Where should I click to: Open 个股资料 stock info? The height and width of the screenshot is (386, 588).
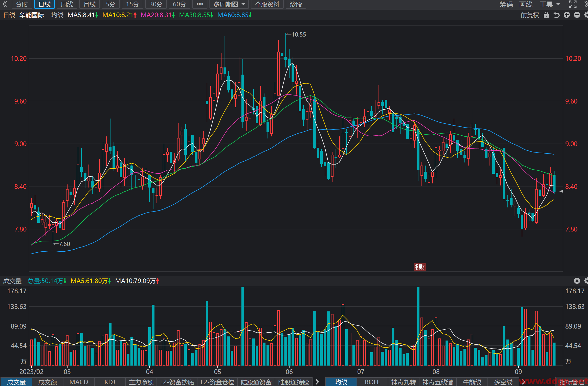tap(267, 4)
